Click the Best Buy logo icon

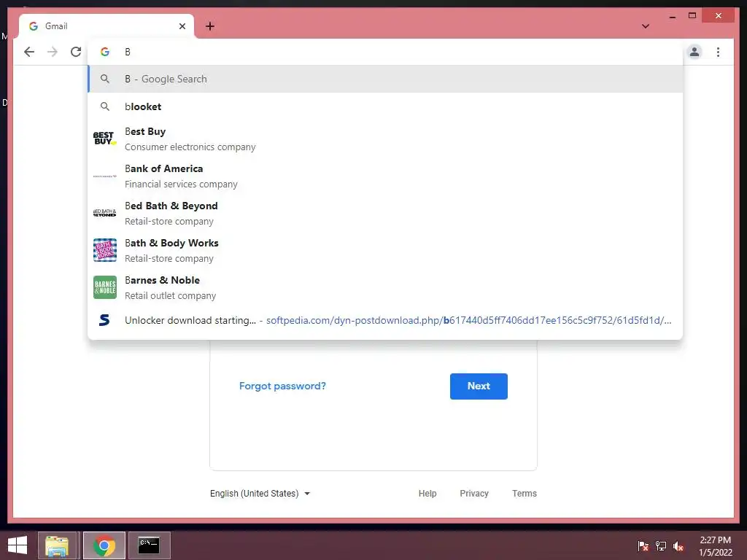click(x=105, y=139)
